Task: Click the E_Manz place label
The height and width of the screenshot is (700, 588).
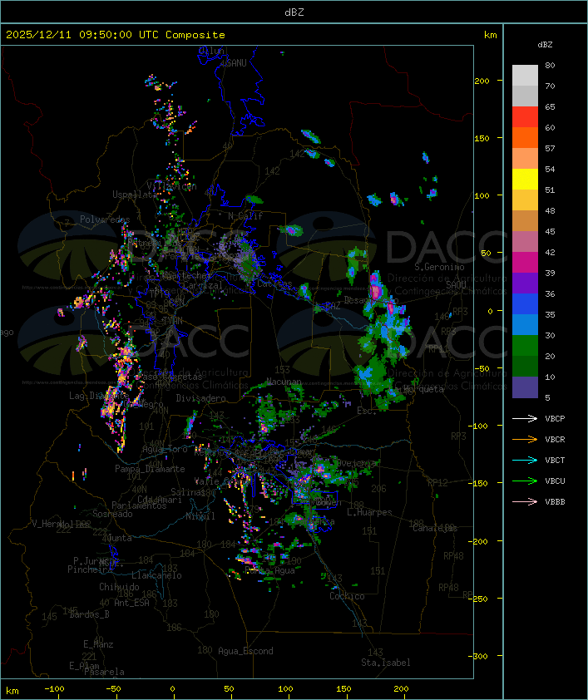Action: (98, 644)
